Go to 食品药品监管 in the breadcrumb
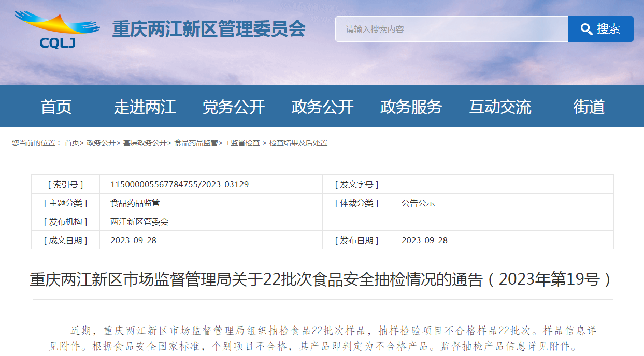The image size is (644, 356). click(196, 143)
